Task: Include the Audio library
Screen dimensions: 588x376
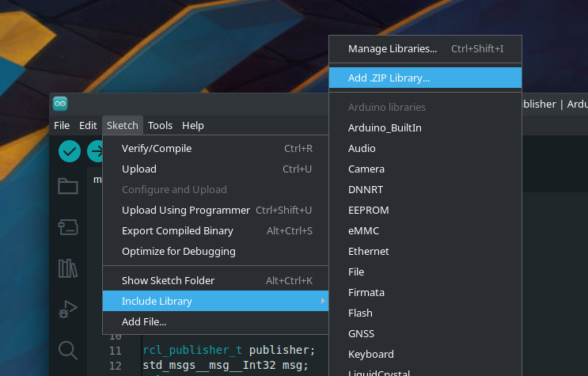Action: coord(425,149)
